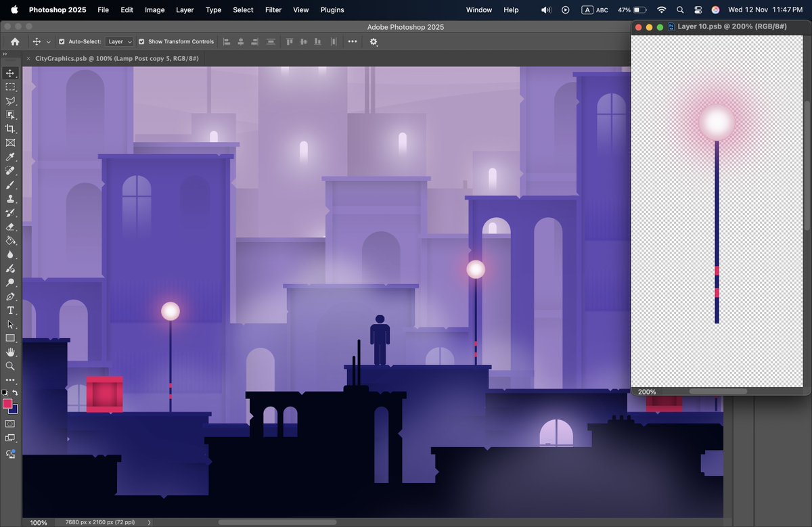Select the Rectangle shape tool
The width and height of the screenshot is (812, 527).
coord(10,338)
